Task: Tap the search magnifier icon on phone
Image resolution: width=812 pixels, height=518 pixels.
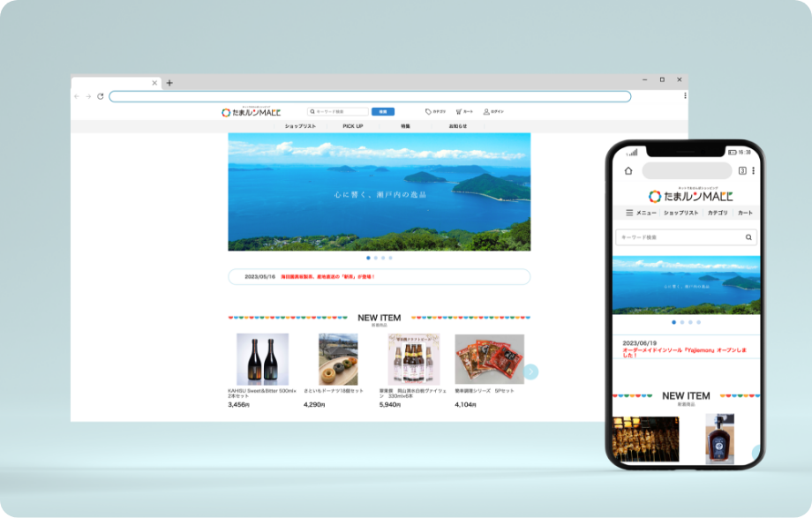Action: coord(748,237)
